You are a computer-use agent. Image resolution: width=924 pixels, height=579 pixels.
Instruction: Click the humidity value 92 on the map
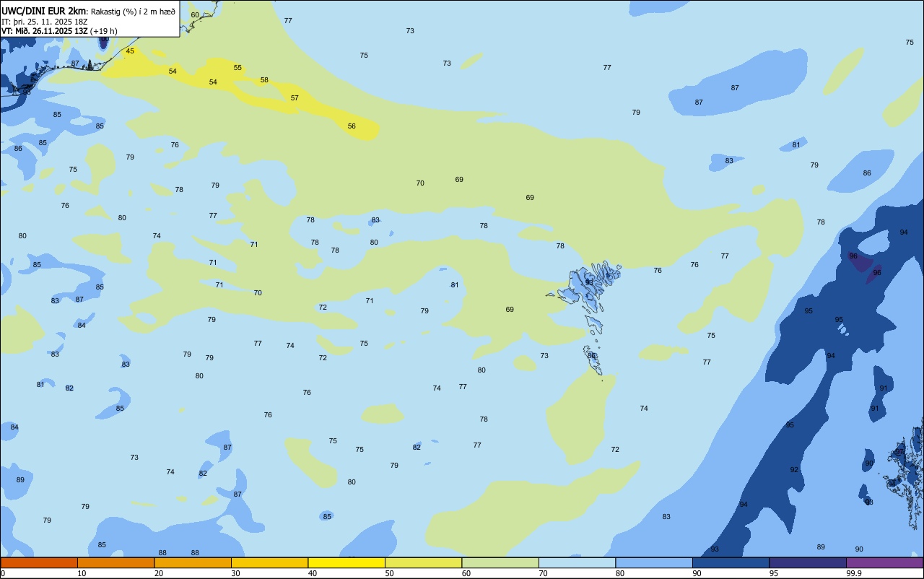pyautogui.click(x=794, y=470)
